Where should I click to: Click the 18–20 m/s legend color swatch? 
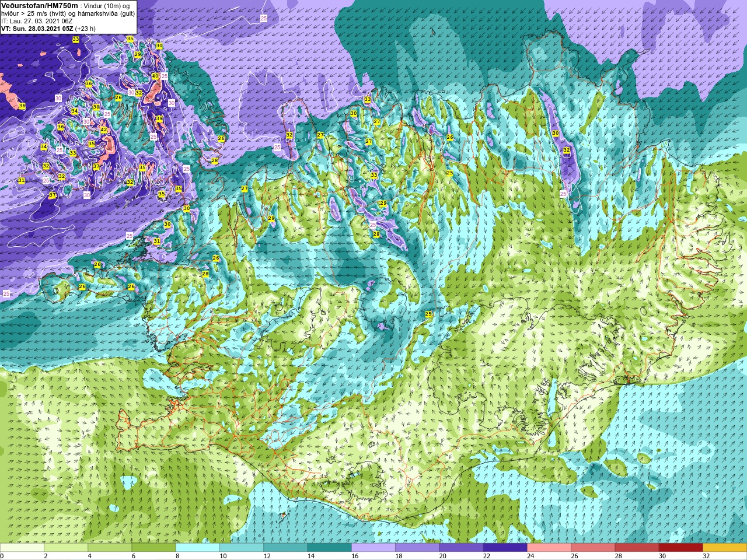pyautogui.click(x=417, y=547)
